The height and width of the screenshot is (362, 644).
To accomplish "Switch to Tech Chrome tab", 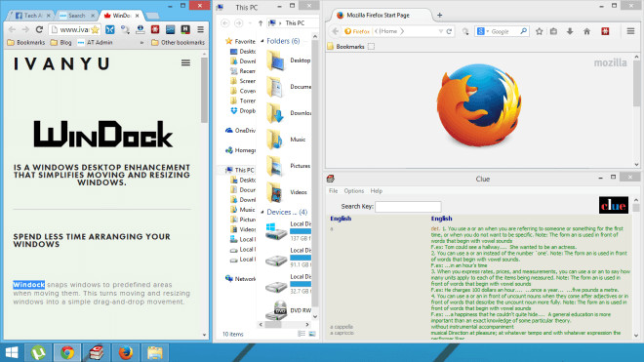I will (32, 16).
